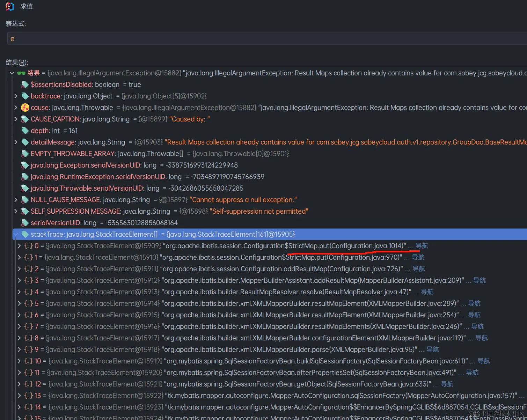
Task: Expand stack trace element 3
Action: (20, 280)
